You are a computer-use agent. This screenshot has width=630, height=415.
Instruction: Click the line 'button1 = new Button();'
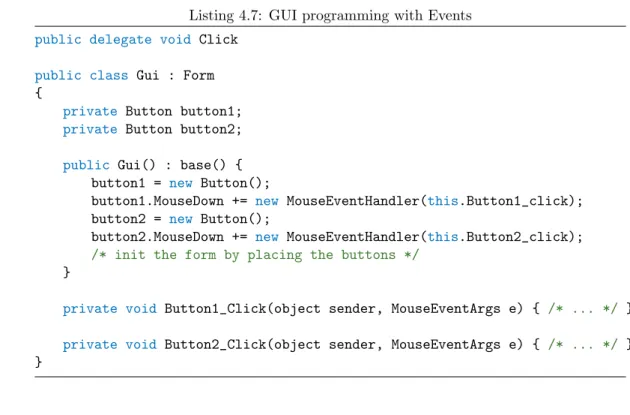click(x=180, y=183)
